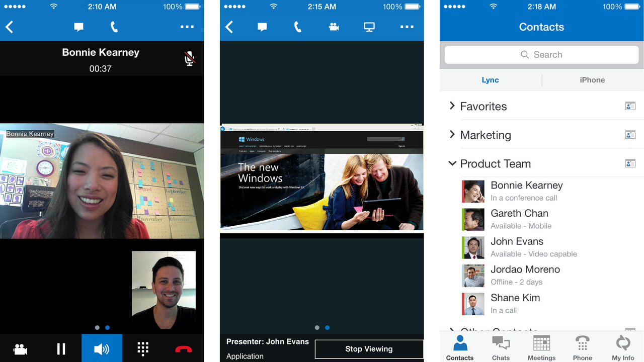Open the My Info bottom tab

623,348
